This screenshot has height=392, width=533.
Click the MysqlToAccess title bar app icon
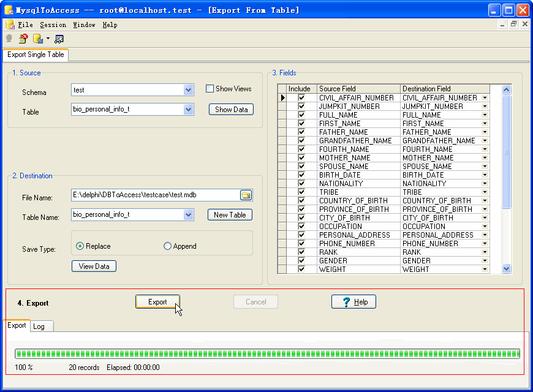pos(9,10)
